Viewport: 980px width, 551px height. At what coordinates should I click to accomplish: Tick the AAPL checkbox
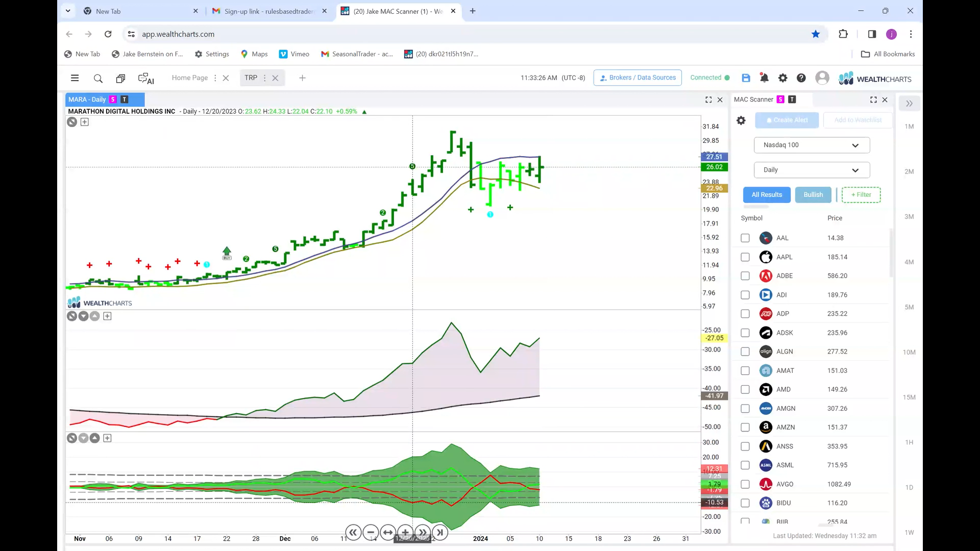coord(745,257)
